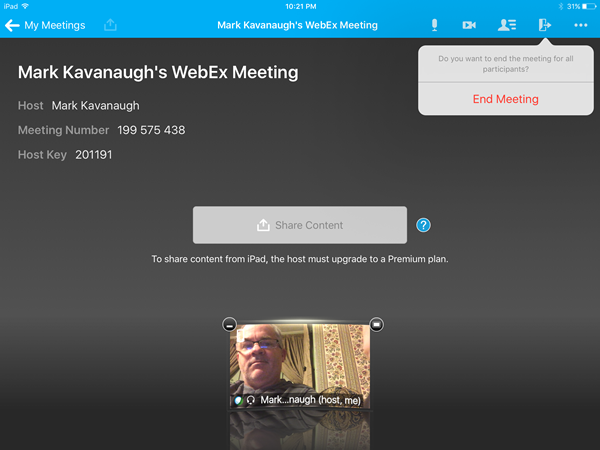Tap the battery indicator in status bar
This screenshot has width=600, height=450.
point(589,7)
